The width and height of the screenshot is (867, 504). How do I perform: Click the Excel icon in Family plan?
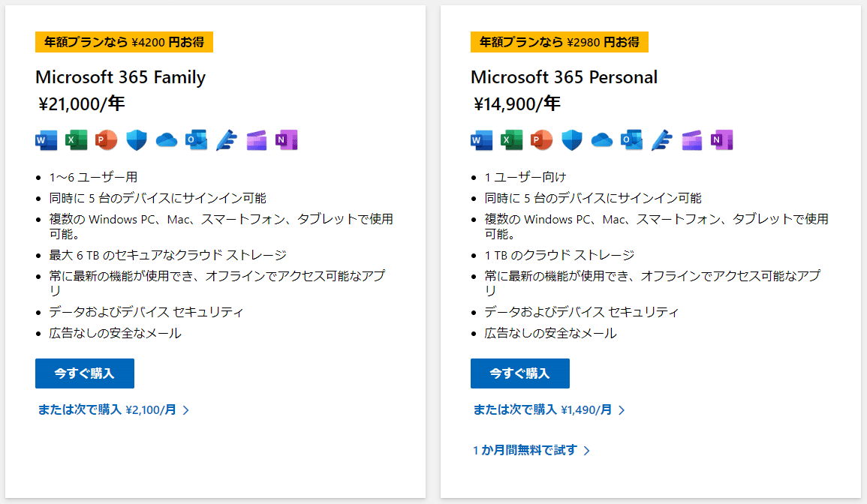(77, 140)
